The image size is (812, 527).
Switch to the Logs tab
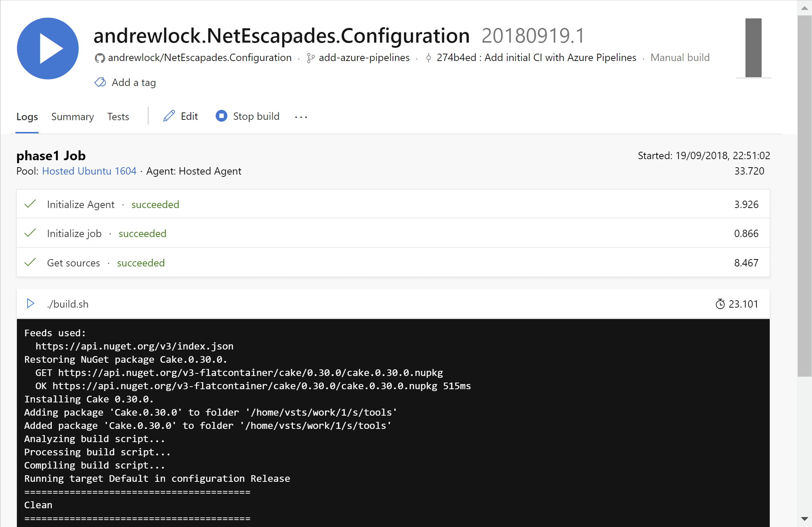(27, 117)
